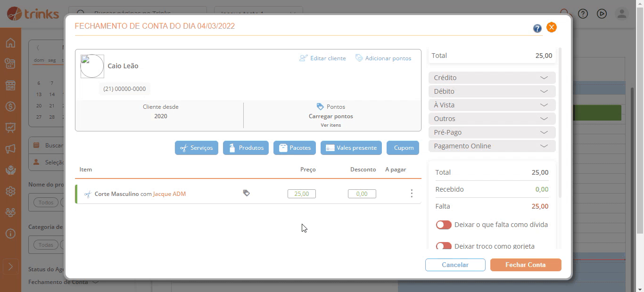Expand the Débito payment section

(x=492, y=91)
